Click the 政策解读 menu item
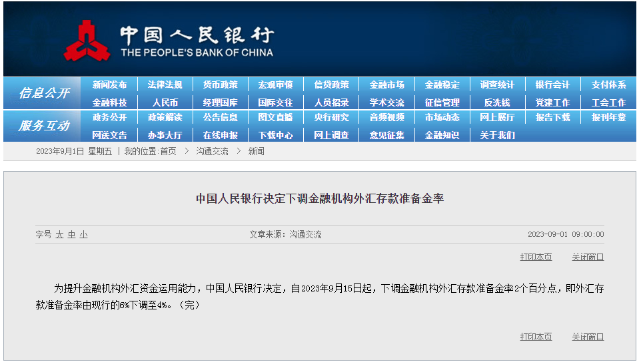639x364 pixels. click(165, 117)
